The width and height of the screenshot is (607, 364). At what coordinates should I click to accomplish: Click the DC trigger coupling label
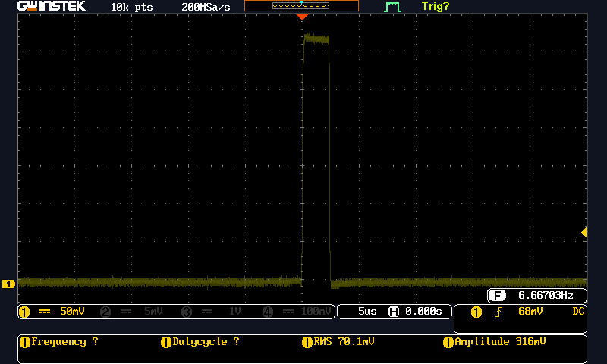pyautogui.click(x=578, y=312)
